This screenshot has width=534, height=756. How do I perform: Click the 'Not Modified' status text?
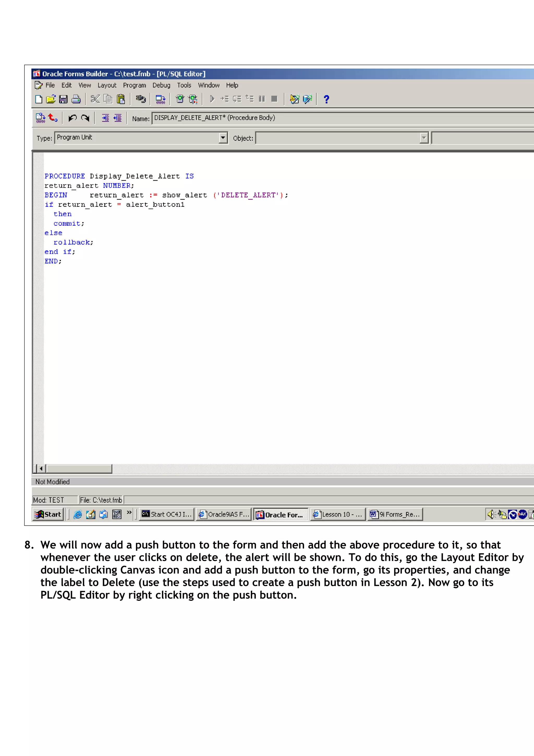pos(52,482)
